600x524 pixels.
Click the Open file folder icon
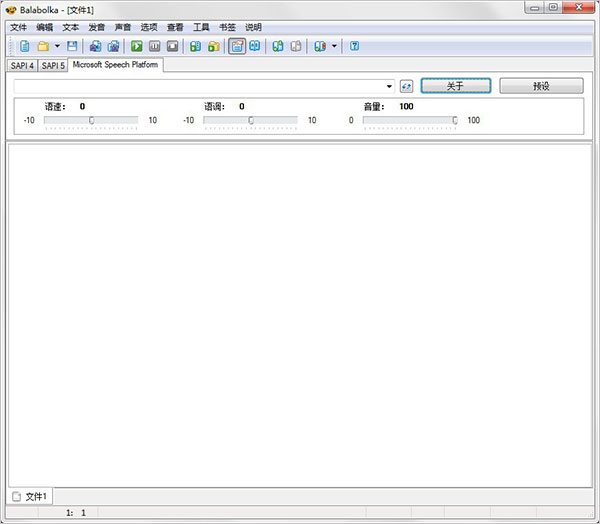[43, 46]
